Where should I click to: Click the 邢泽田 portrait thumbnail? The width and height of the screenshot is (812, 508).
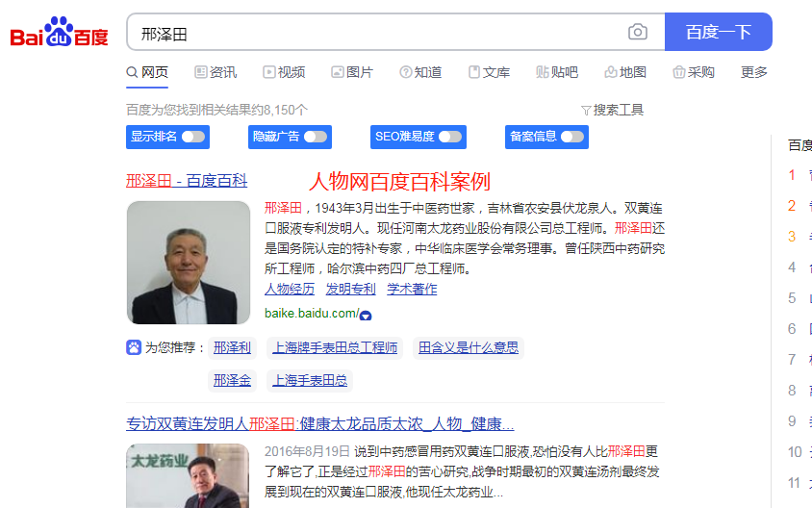pos(189,263)
